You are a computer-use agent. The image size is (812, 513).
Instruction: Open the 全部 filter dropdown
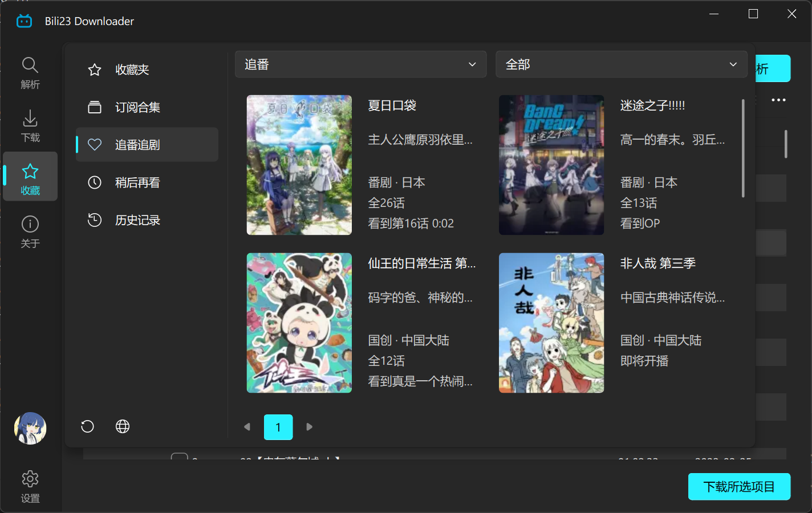click(x=621, y=64)
